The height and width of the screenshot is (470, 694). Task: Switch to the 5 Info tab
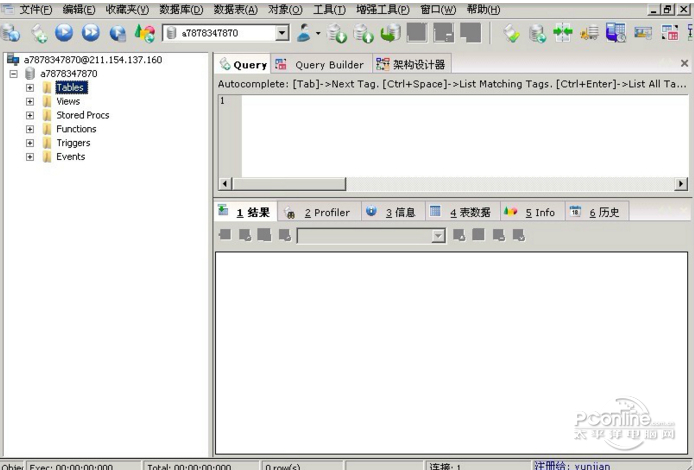(x=532, y=212)
